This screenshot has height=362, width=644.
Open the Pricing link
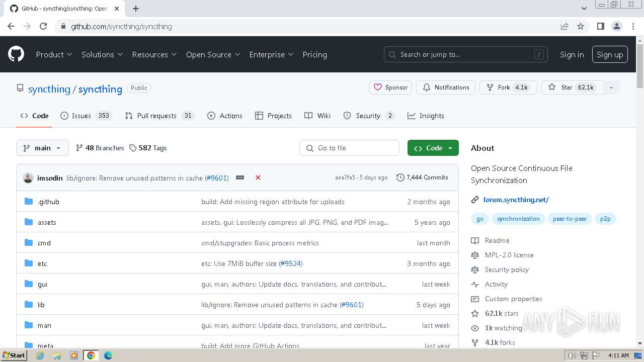314,54
